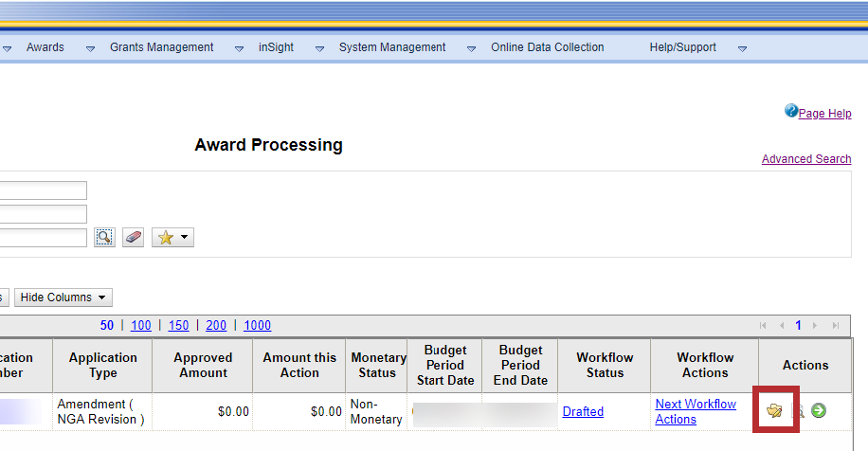Open the Online Data Collection menu
The image size is (868, 451).
coord(547,47)
